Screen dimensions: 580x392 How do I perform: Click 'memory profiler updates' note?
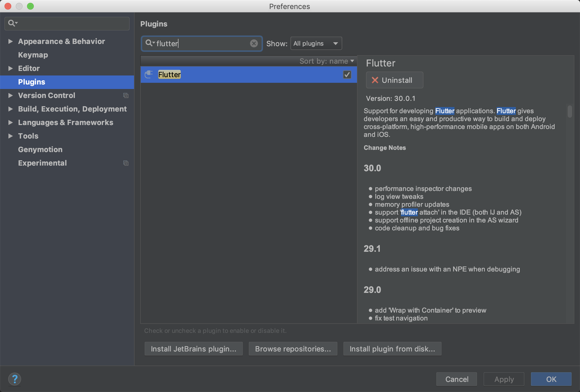pyautogui.click(x=412, y=204)
